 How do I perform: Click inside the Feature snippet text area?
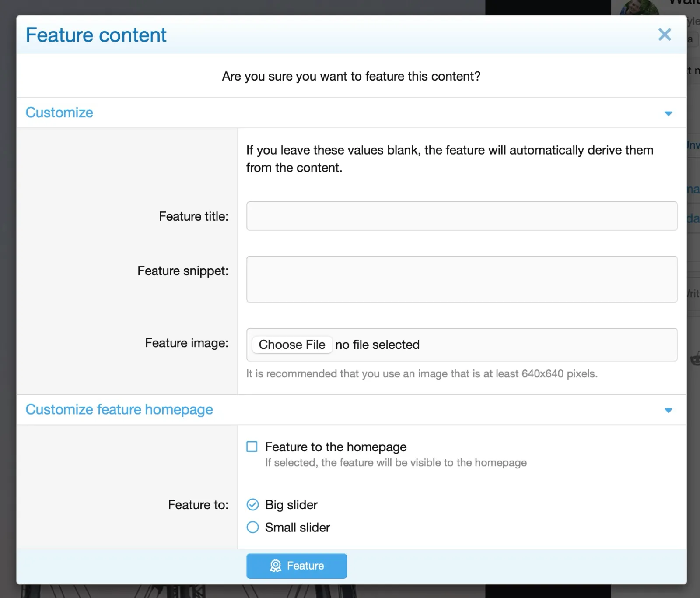click(x=462, y=279)
